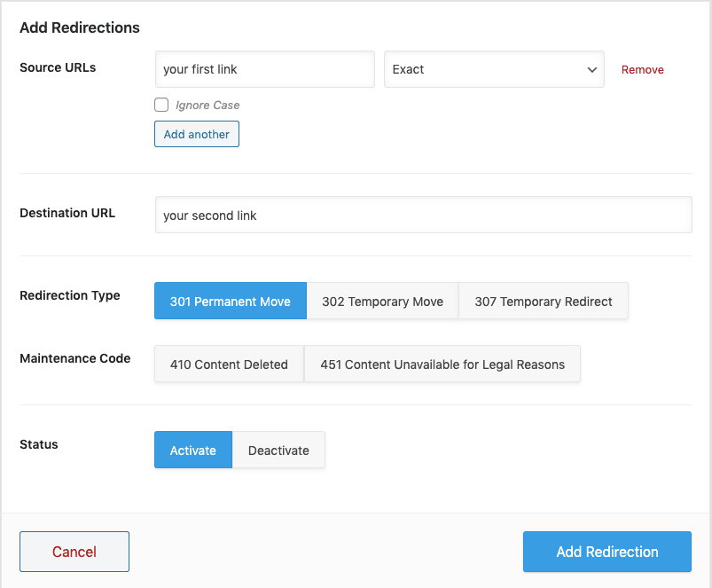The width and height of the screenshot is (712, 588).
Task: Choose 302 Temporary Move option
Action: 382,302
